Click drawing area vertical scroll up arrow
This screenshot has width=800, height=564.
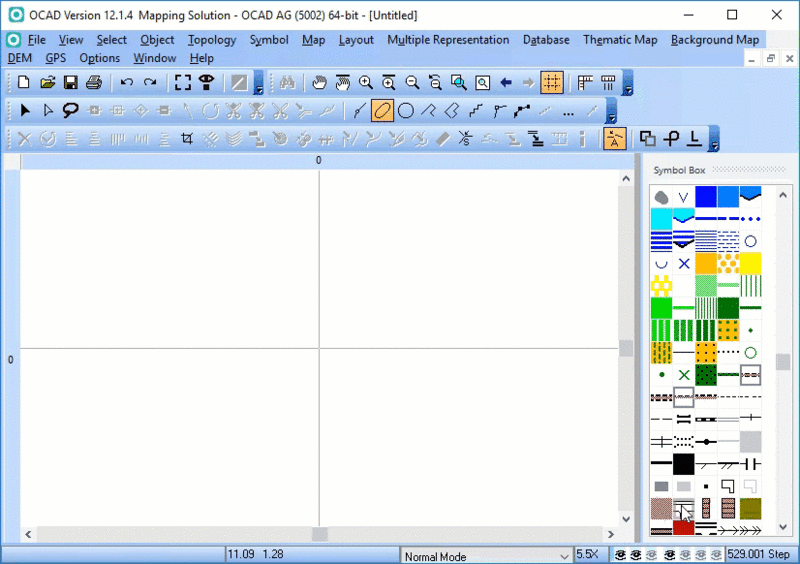click(x=626, y=179)
